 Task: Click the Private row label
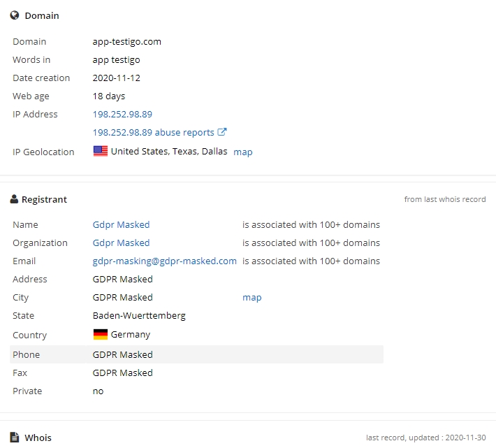27,391
